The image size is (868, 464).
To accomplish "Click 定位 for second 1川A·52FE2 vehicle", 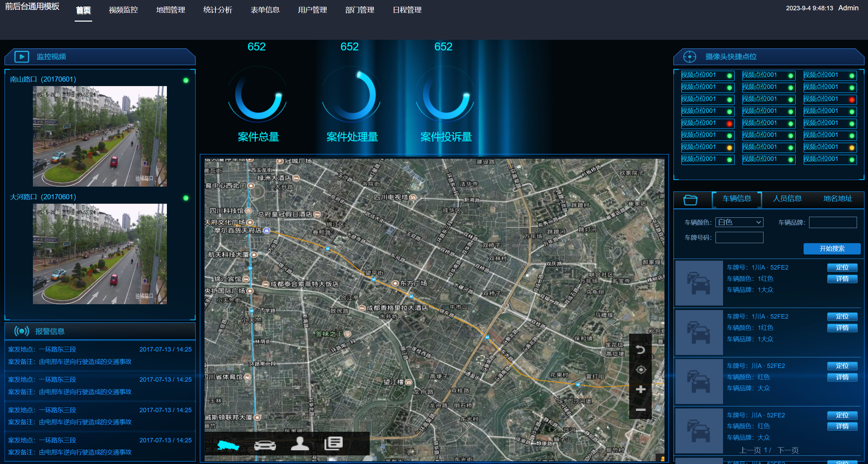I will coord(842,317).
